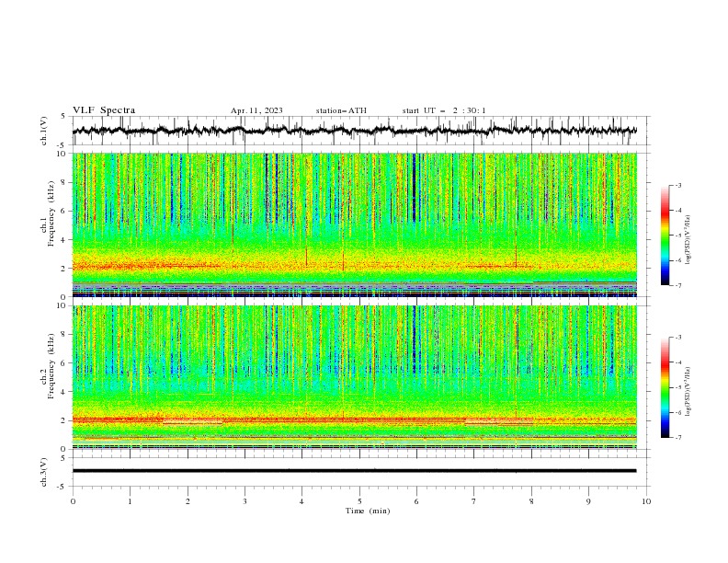Screen dimensions: 728x563
Task: Click the "8" kHz tick on ch.1 frequency axis
Action: (64, 182)
